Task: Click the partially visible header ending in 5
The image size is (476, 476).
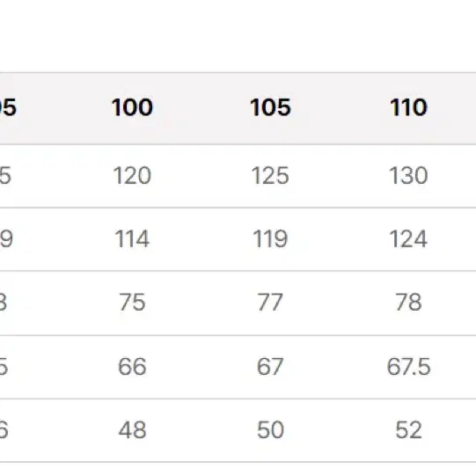Action: coord(8,107)
